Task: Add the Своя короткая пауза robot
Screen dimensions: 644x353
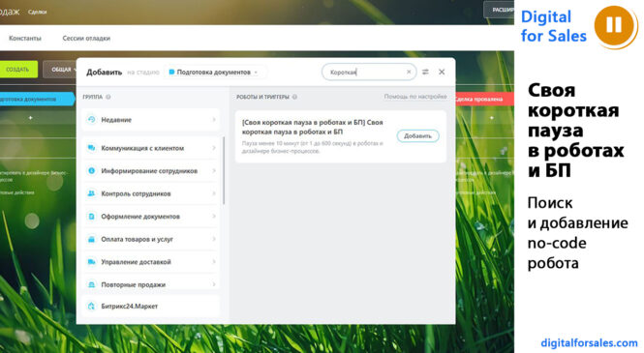Action: [x=417, y=136]
